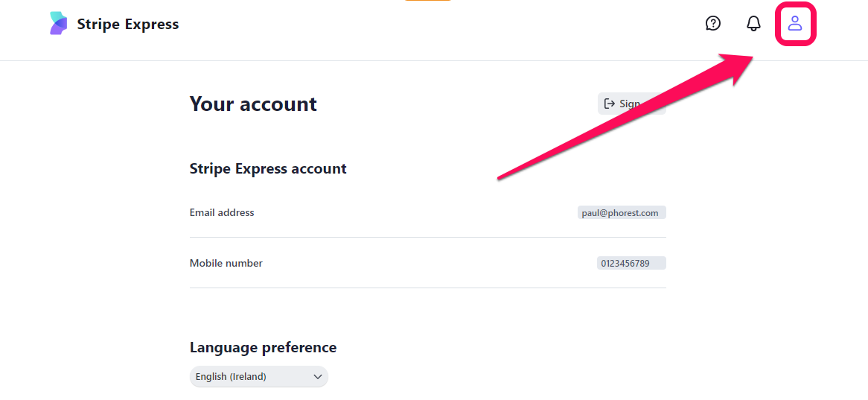Image resolution: width=868 pixels, height=400 pixels.
Task: Open the highlighted profile icon
Action: 796,23
